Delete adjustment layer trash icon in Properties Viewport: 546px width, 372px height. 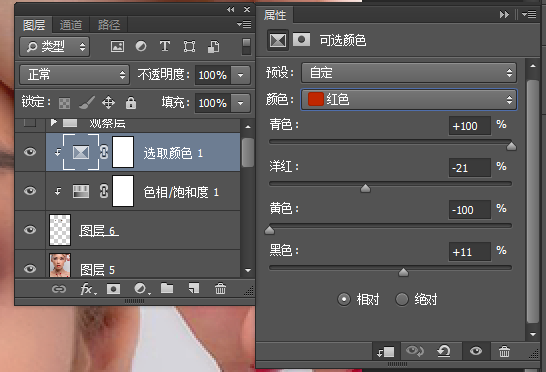tap(504, 351)
